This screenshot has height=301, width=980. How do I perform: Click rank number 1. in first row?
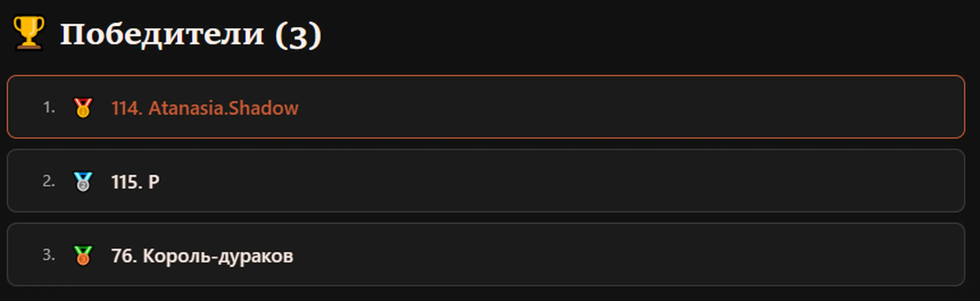click(x=49, y=107)
